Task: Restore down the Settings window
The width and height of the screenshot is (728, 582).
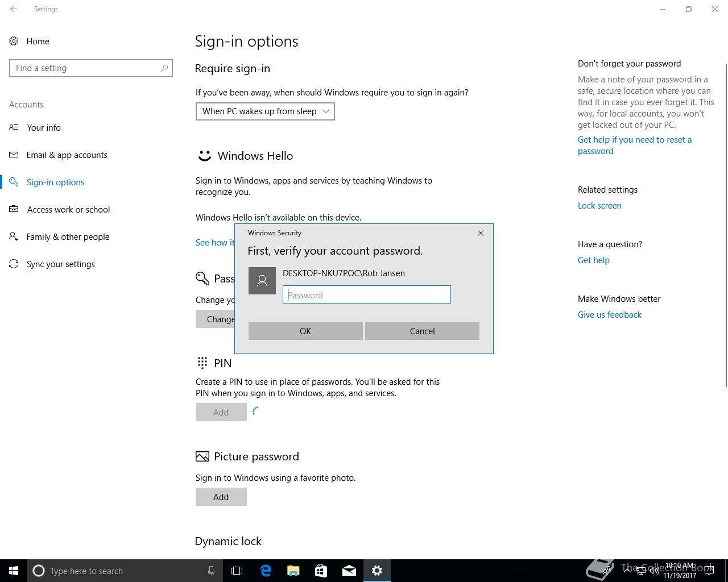Action: point(689,9)
